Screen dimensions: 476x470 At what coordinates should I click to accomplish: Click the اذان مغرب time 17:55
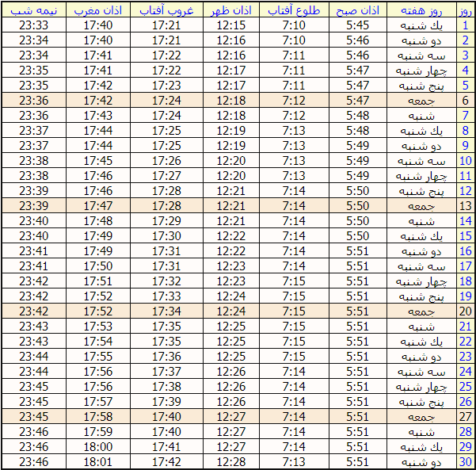tap(98, 356)
